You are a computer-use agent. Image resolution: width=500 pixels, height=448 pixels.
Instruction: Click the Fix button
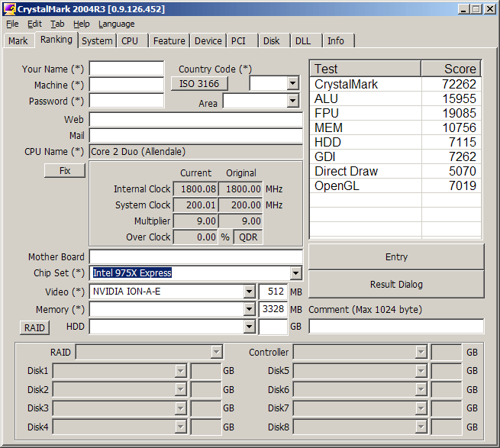click(65, 171)
